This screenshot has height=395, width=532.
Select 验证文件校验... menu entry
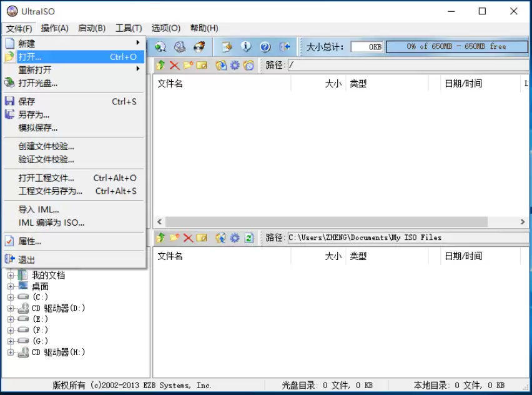pos(74,159)
